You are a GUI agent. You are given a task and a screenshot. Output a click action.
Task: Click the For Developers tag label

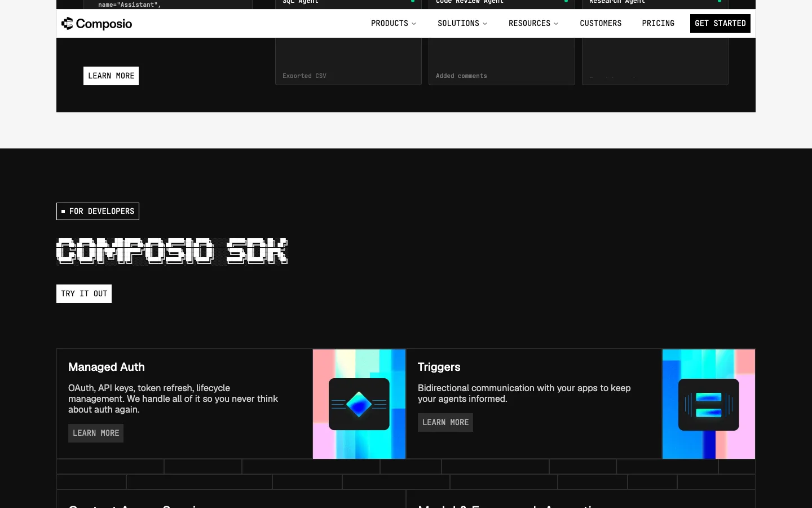pyautogui.click(x=98, y=211)
